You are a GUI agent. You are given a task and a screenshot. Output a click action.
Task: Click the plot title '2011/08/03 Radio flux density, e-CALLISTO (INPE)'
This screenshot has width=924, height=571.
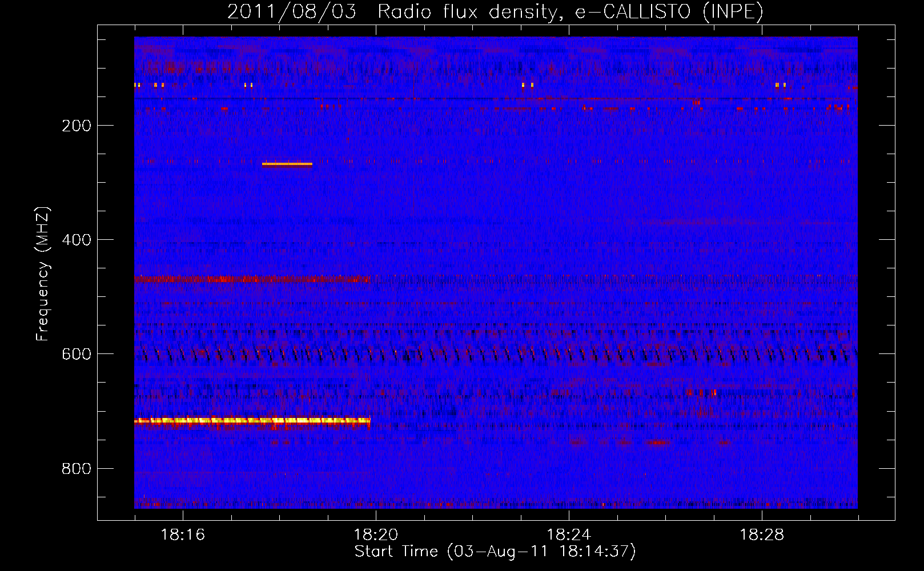tap(495, 11)
